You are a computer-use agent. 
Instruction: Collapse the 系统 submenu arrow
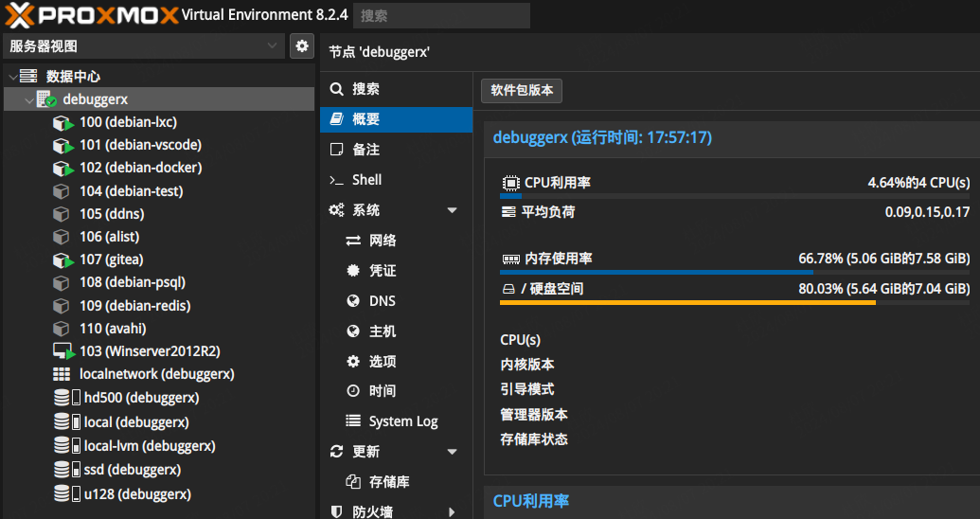452,211
